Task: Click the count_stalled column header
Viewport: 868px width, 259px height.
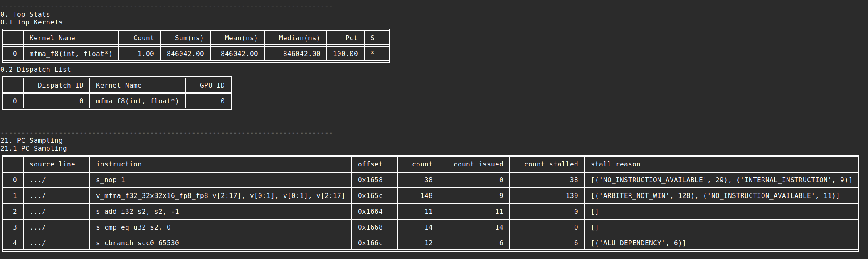Action: tap(551, 164)
